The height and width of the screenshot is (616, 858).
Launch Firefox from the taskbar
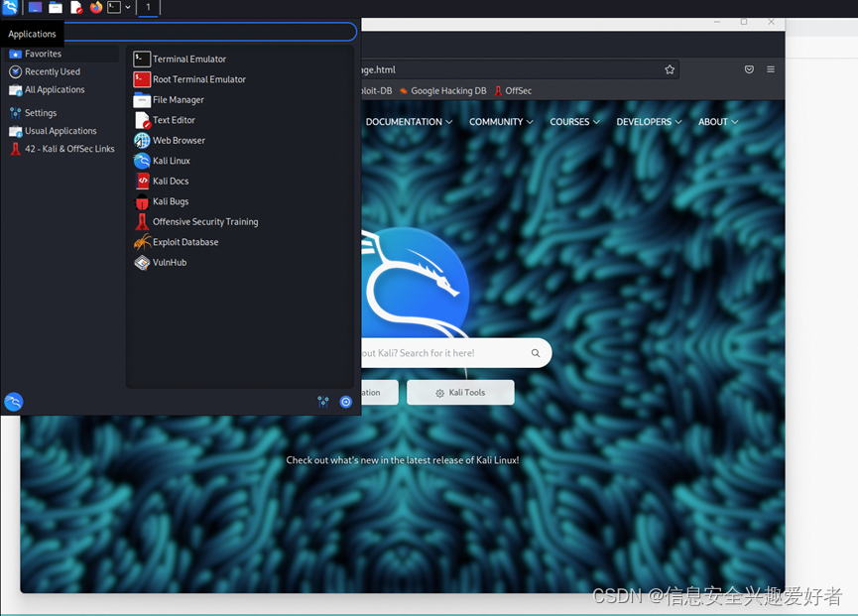click(x=94, y=7)
